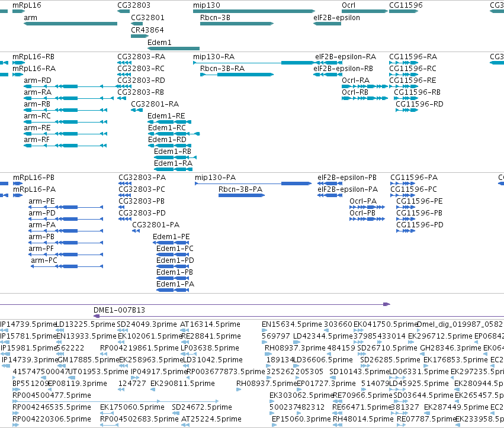
Task: Click the CR43864 gene label
Action: [x=147, y=30]
